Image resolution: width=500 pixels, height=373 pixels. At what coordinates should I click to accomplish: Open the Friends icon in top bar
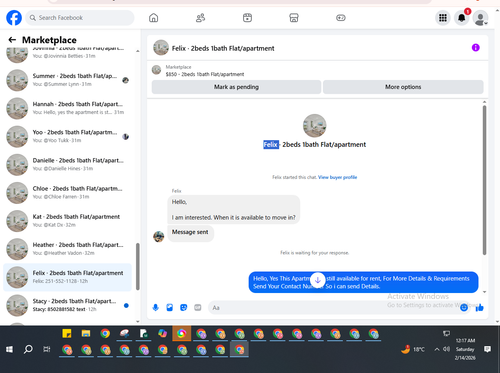[200, 18]
